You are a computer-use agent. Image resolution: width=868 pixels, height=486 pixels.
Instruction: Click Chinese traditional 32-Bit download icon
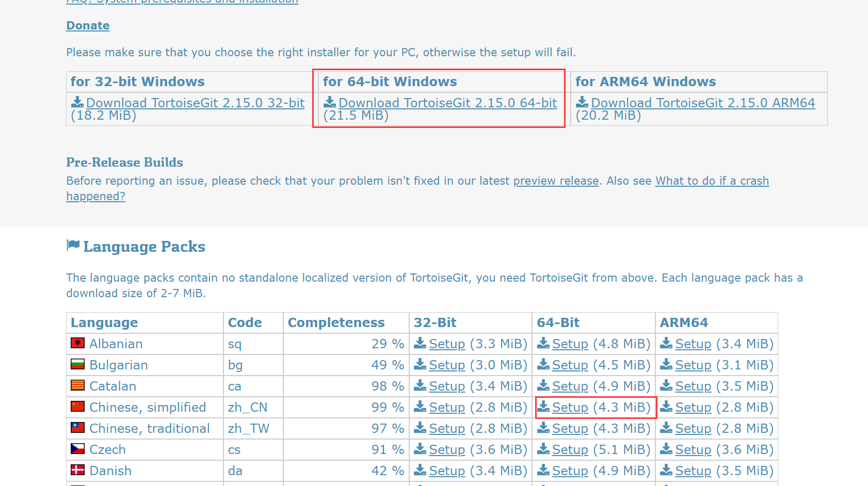(x=420, y=428)
